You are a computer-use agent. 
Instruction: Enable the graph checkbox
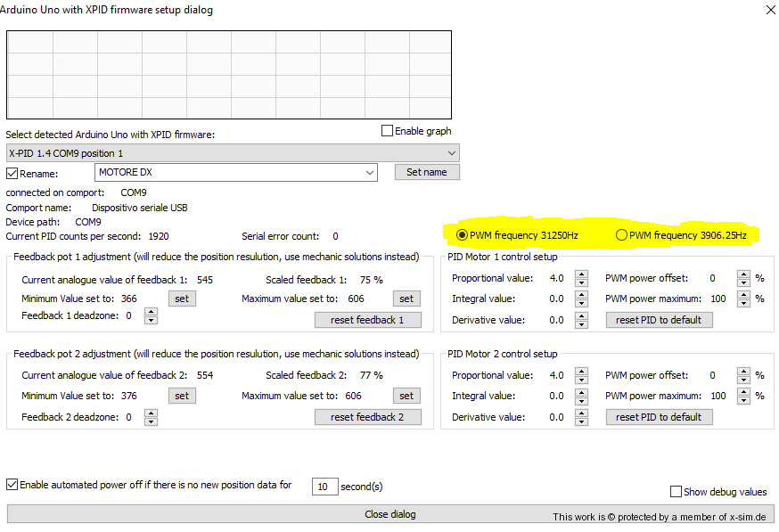(x=387, y=131)
